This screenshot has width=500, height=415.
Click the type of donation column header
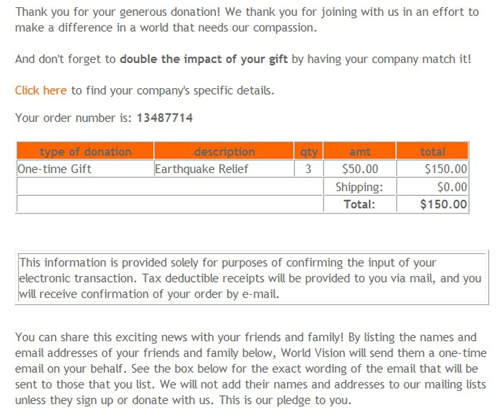click(x=85, y=152)
